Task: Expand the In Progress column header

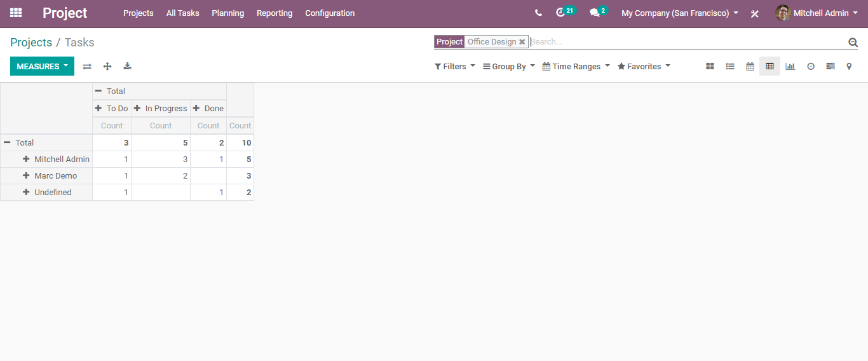Action: pos(161,108)
